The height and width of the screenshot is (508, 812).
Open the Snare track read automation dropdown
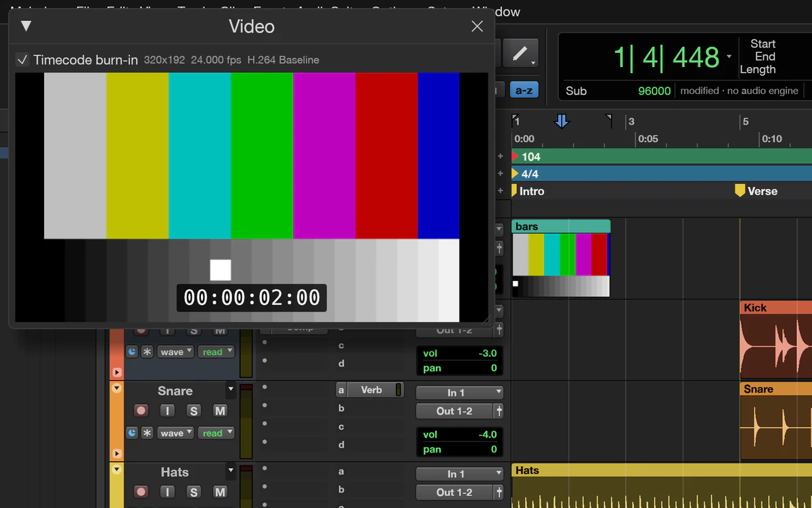pos(216,433)
